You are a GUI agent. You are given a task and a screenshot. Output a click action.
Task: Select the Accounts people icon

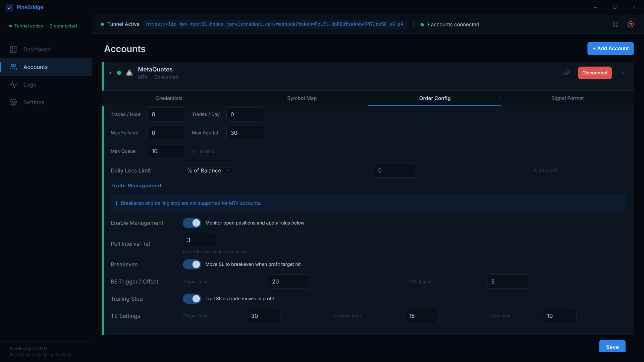[13, 67]
